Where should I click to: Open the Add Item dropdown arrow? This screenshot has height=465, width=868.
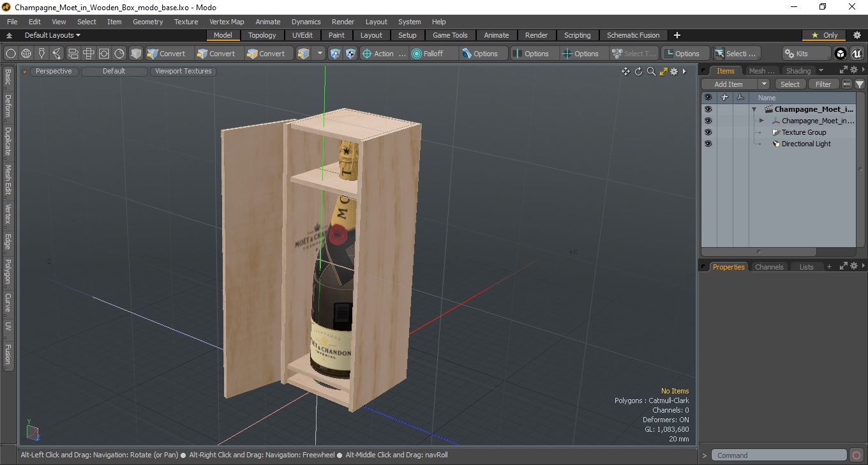tap(764, 84)
